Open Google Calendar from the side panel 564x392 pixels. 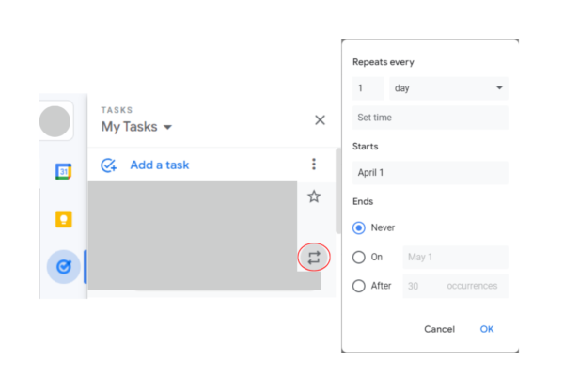[63, 171]
